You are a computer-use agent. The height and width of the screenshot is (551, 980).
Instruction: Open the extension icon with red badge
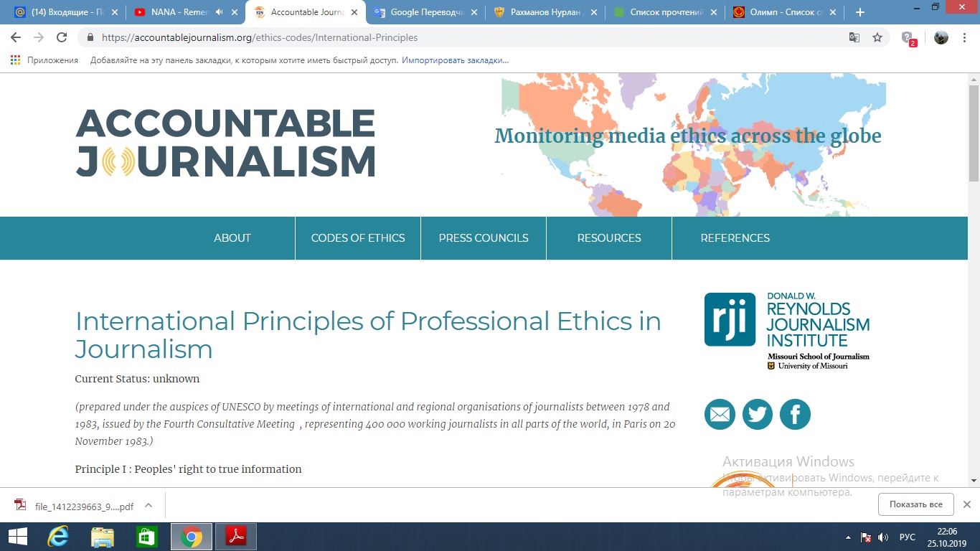908,38
